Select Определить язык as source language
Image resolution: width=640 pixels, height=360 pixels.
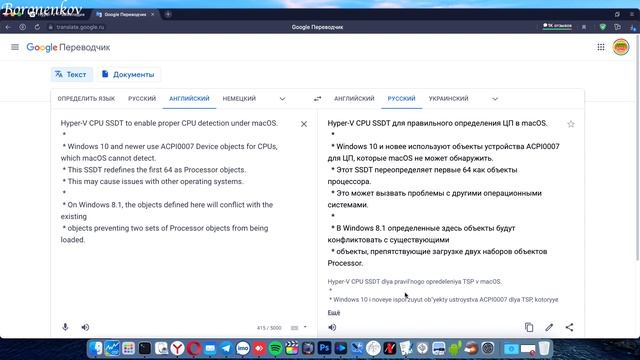point(86,99)
